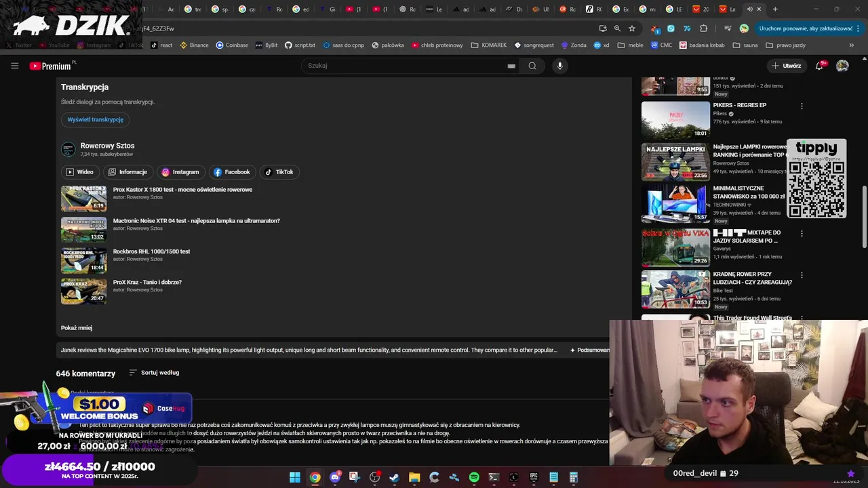Click the Podsumowanie AI summary button
Image resolution: width=868 pixels, height=488 pixels.
click(x=589, y=350)
